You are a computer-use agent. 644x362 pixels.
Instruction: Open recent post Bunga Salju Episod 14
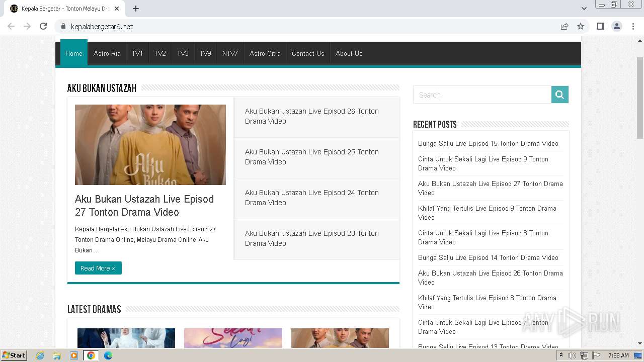[x=488, y=257]
